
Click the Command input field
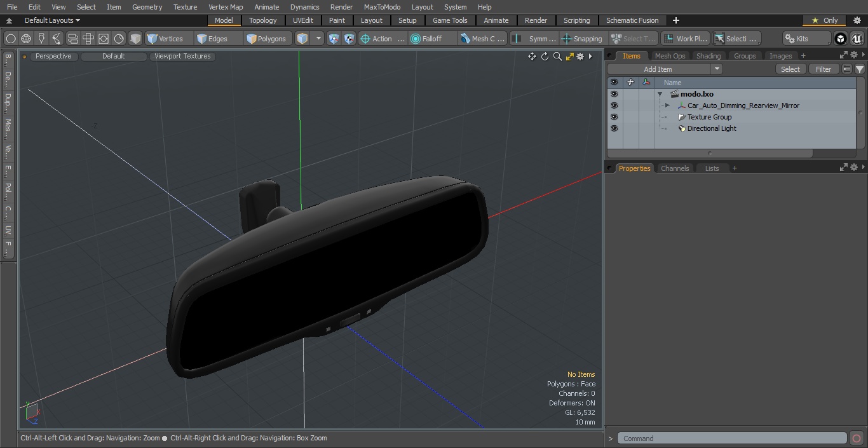pyautogui.click(x=732, y=438)
